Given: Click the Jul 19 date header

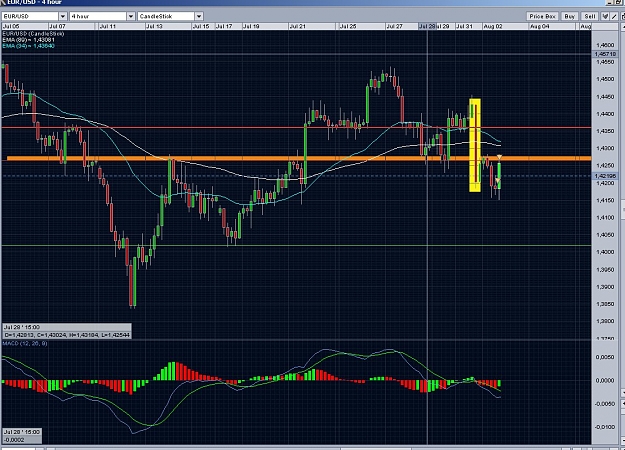Looking at the screenshot, I should [x=251, y=26].
